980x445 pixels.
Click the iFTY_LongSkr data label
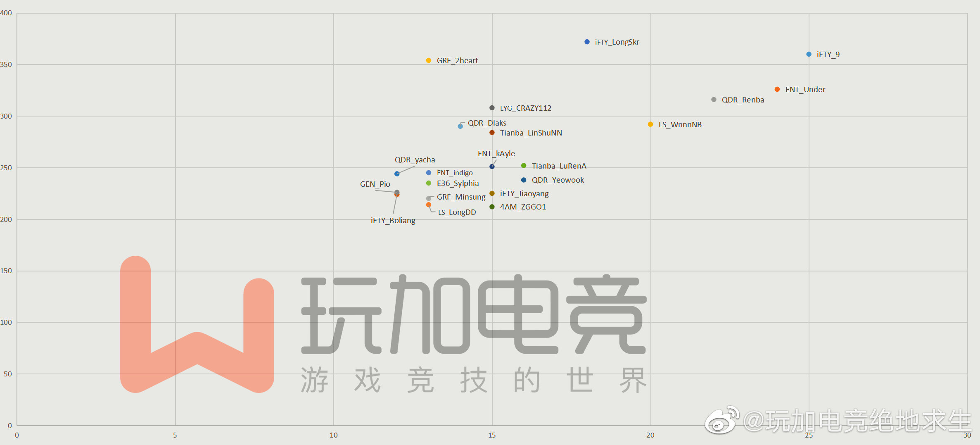point(617,42)
